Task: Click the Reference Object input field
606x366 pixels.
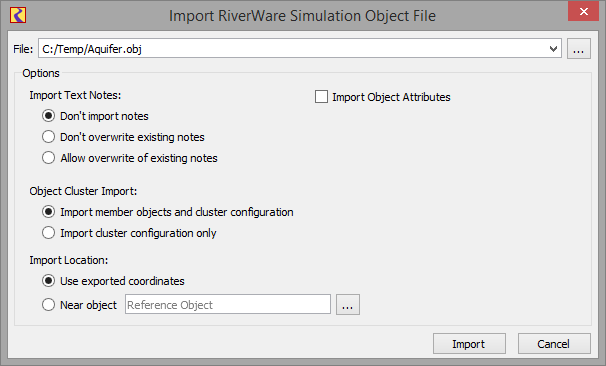Action: [x=228, y=305]
